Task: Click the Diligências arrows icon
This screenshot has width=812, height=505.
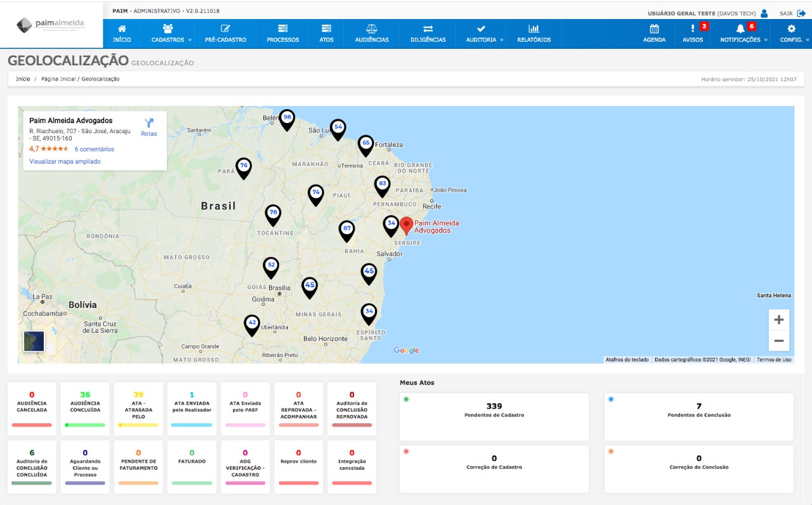Action: click(x=428, y=29)
